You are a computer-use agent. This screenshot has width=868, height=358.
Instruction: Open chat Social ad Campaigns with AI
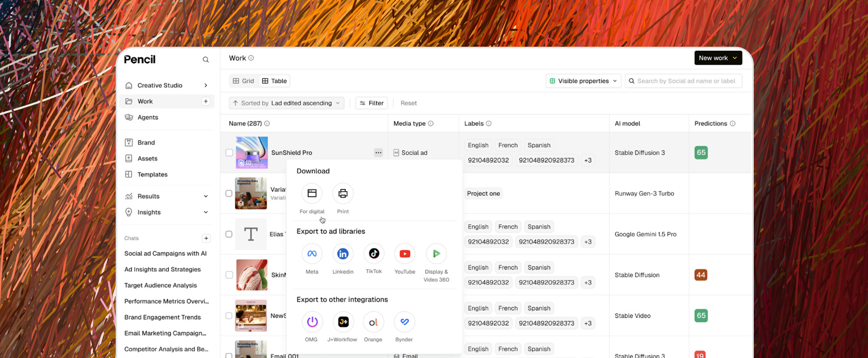[165, 254]
